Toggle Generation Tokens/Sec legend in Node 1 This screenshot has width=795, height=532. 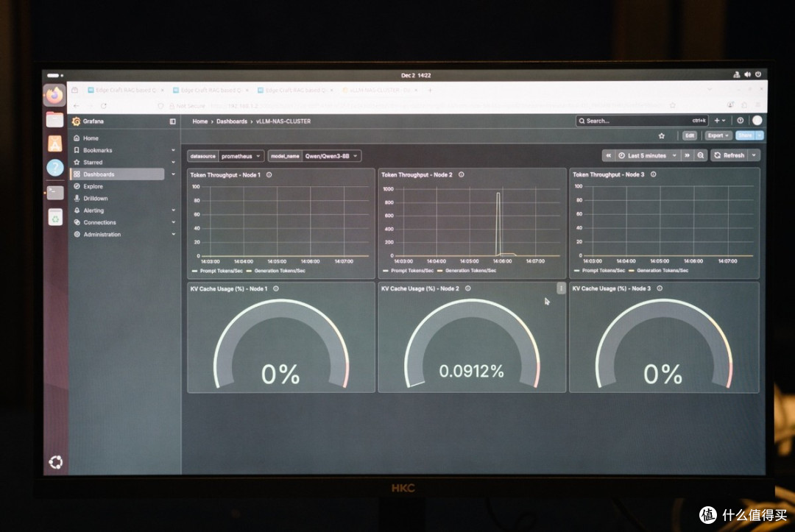click(280, 271)
